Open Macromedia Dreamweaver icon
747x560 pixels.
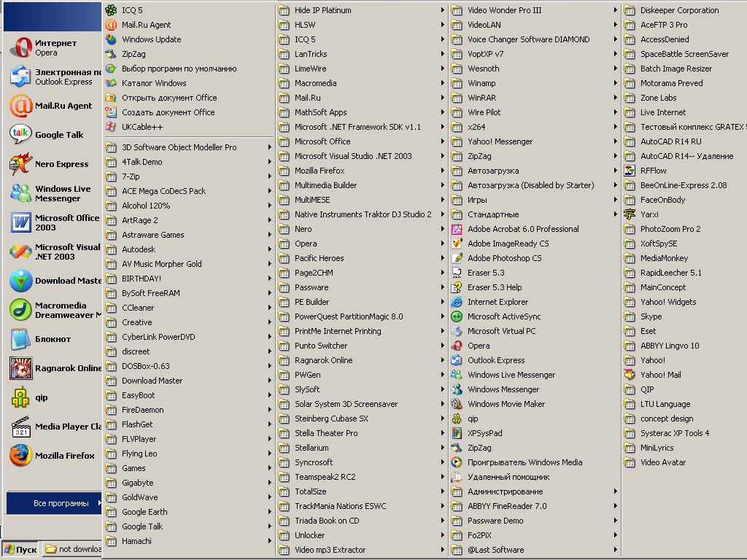pyautogui.click(x=21, y=309)
